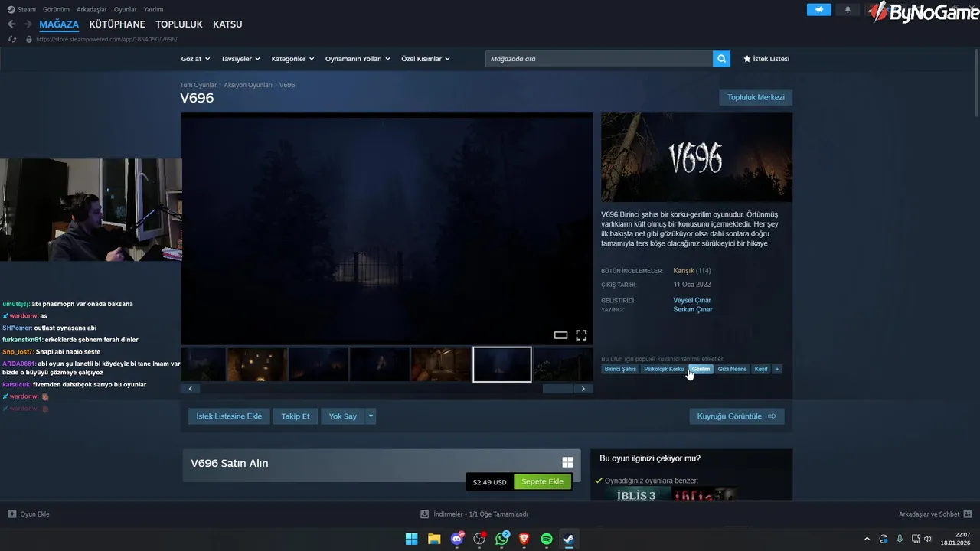Expand the Tavsiyeler dropdown
The image size is (980, 551).
tap(240, 59)
